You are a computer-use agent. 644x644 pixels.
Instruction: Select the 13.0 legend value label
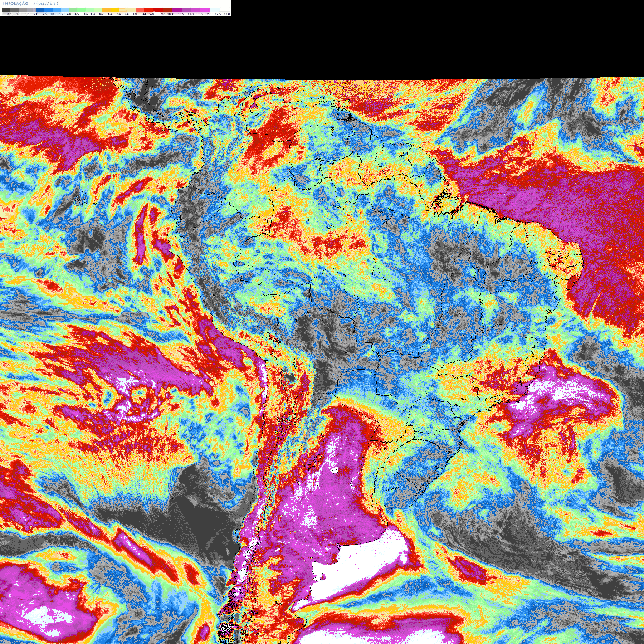click(x=227, y=14)
